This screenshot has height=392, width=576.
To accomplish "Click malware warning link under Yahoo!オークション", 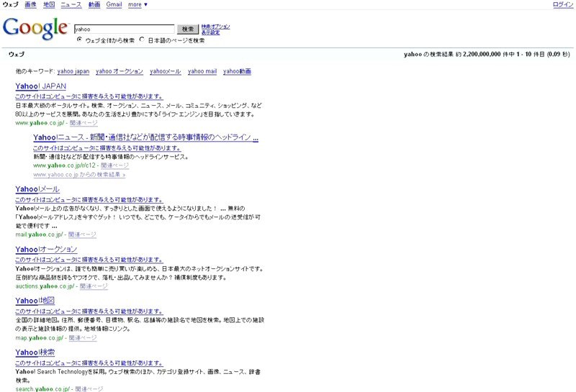I will (x=89, y=260).
